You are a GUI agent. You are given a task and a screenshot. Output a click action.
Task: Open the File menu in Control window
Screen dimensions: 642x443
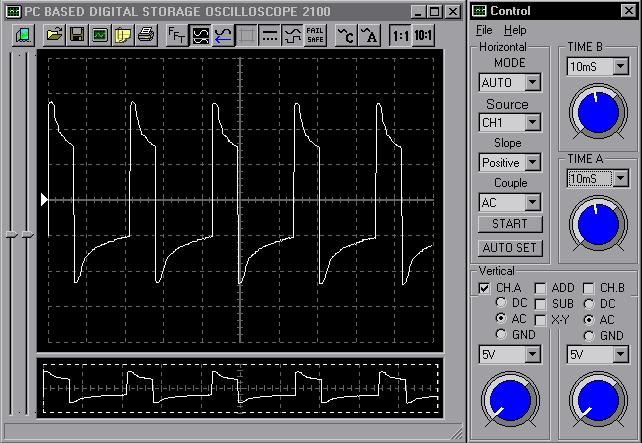point(484,31)
